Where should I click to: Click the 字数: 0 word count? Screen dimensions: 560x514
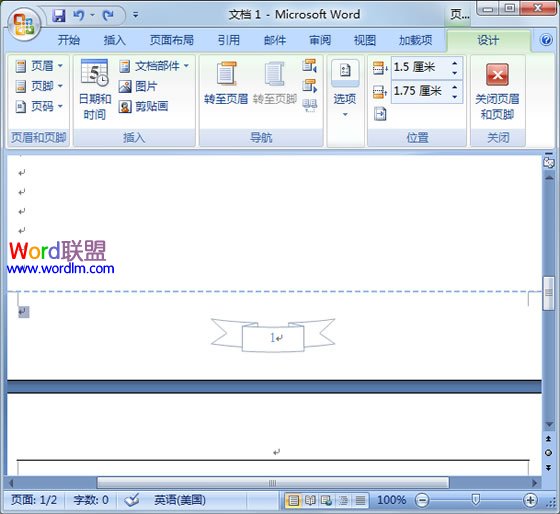click(x=91, y=500)
